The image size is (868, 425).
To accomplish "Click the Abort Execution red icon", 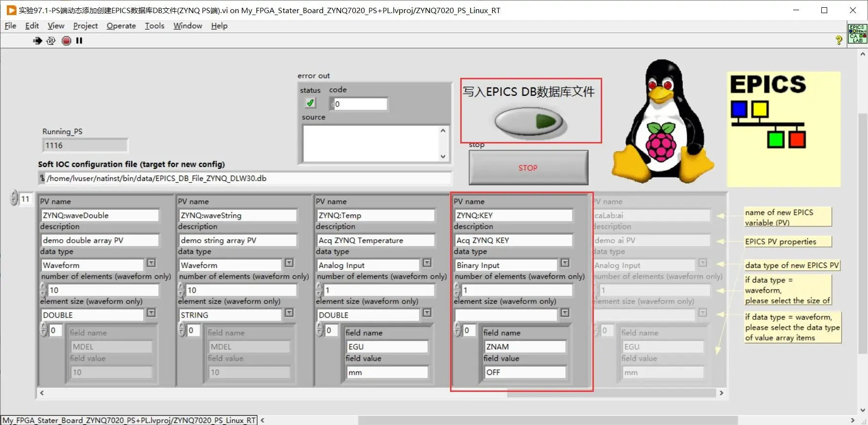I will (x=67, y=41).
